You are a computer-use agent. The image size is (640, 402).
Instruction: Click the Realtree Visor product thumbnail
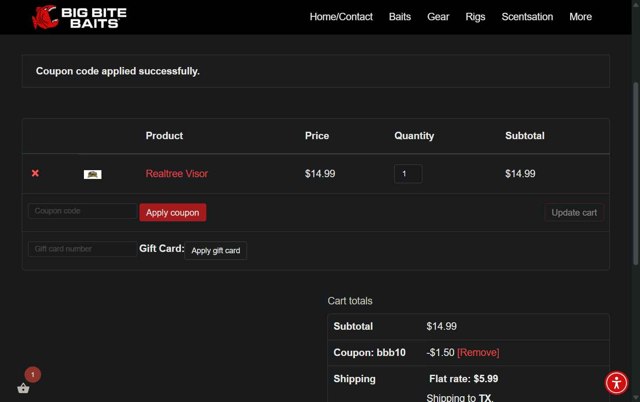(x=93, y=174)
